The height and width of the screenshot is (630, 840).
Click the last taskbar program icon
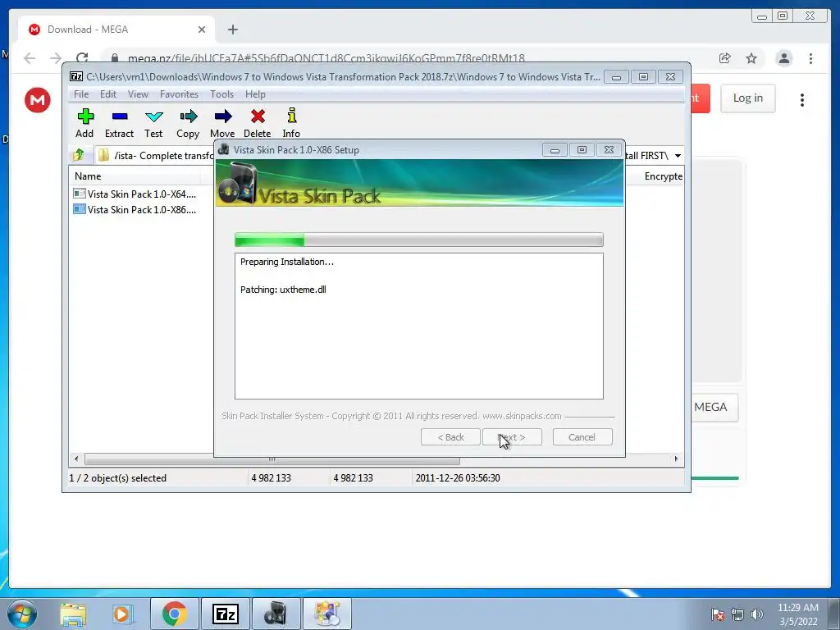[x=327, y=614]
